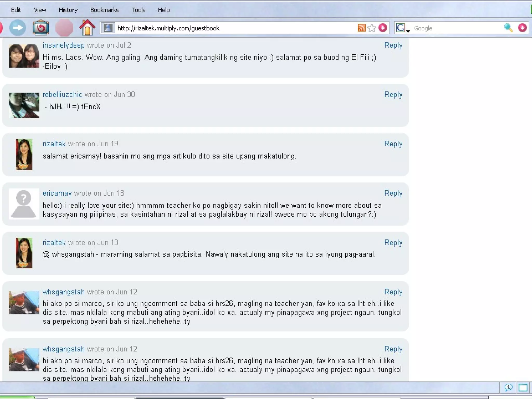Open the Bookmarks menu
The image size is (532, 399).
click(x=104, y=10)
